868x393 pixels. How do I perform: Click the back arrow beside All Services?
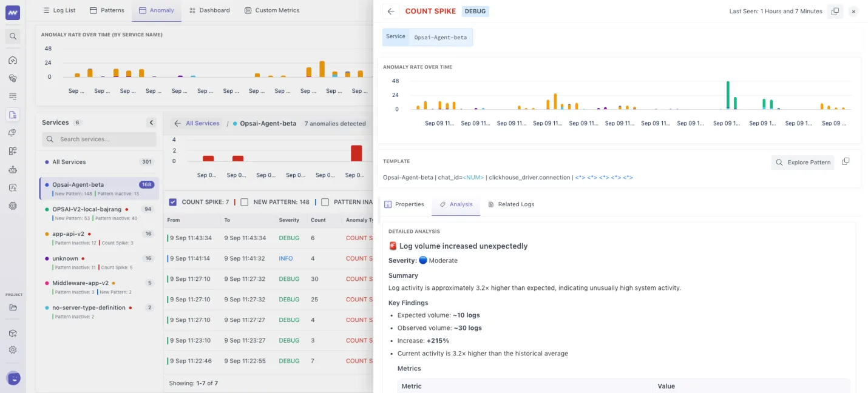click(x=177, y=123)
